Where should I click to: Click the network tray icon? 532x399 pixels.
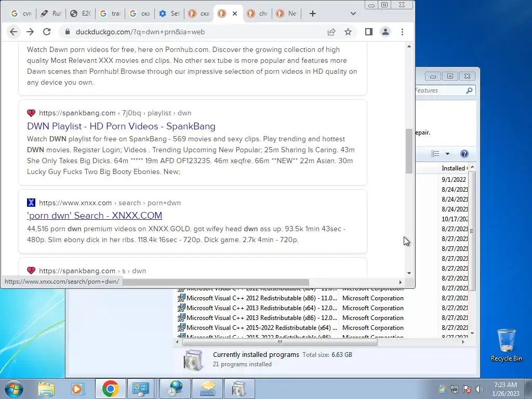click(454, 389)
